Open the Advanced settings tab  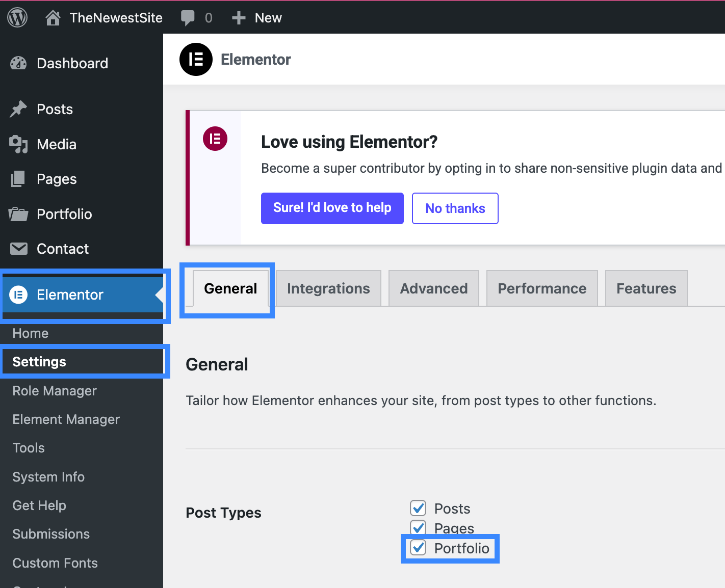point(434,288)
